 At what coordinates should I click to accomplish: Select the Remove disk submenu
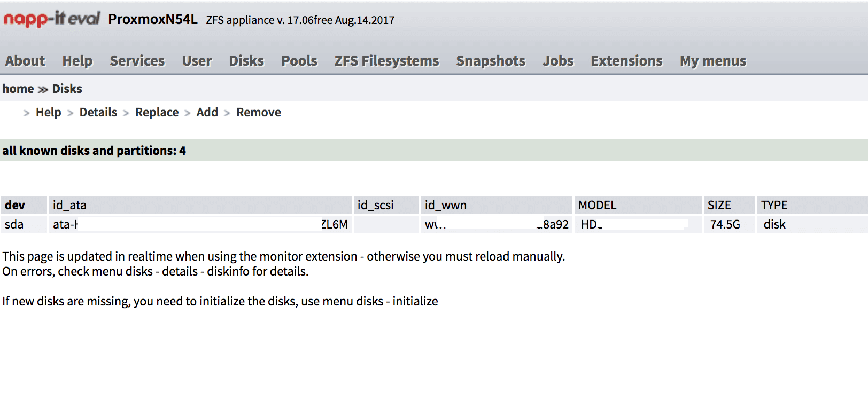click(259, 112)
